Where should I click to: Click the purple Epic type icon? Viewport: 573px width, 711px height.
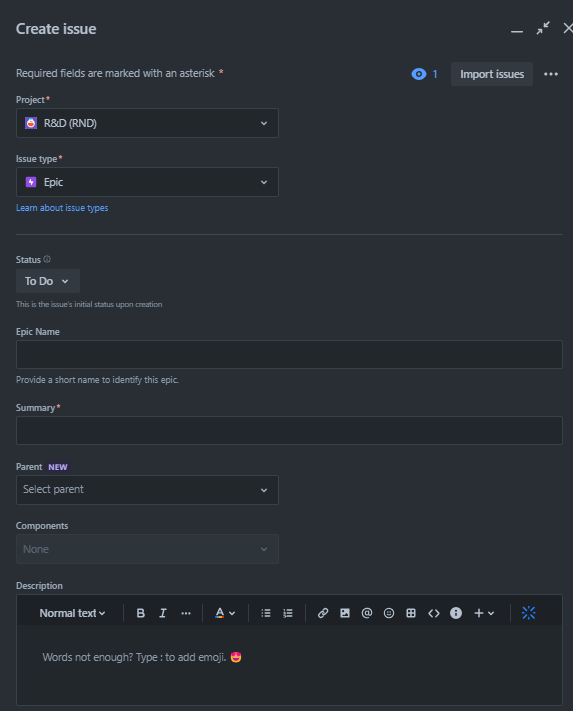coord(31,182)
